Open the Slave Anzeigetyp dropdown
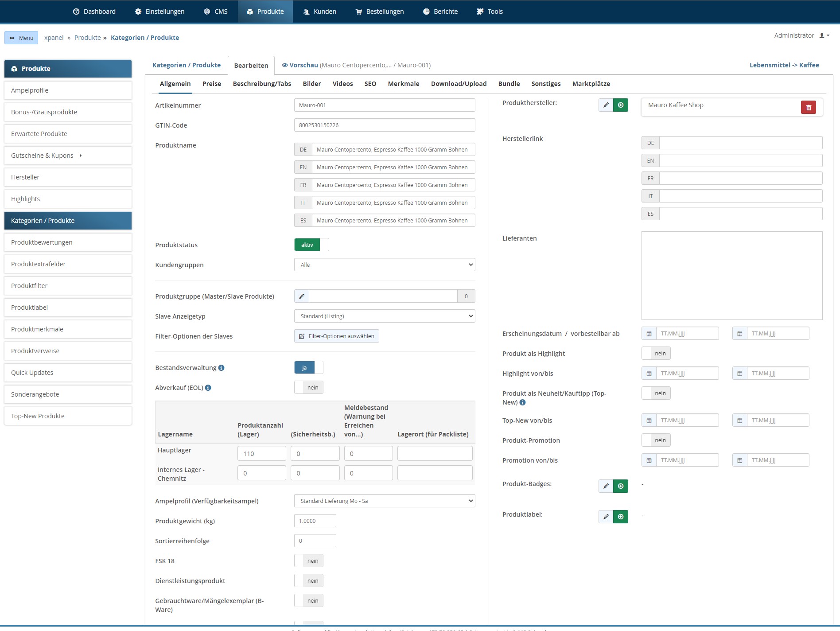The image size is (840, 631). tap(385, 316)
